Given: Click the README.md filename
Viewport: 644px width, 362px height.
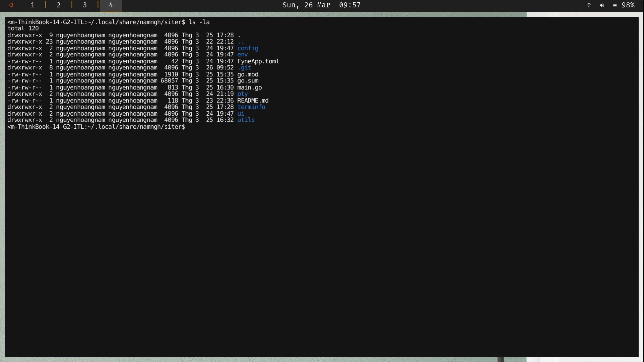Looking at the screenshot, I should click(x=253, y=101).
